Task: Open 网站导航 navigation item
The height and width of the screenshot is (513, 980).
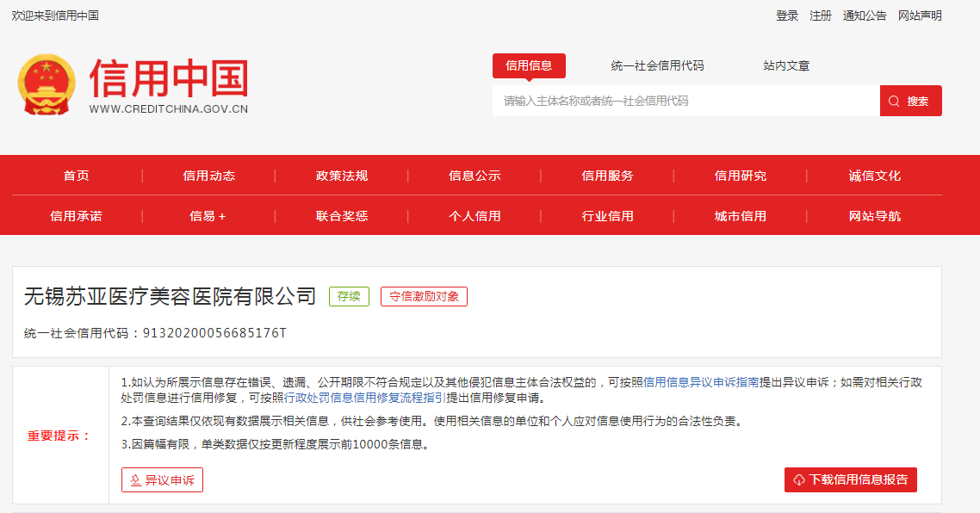Action: tap(874, 216)
